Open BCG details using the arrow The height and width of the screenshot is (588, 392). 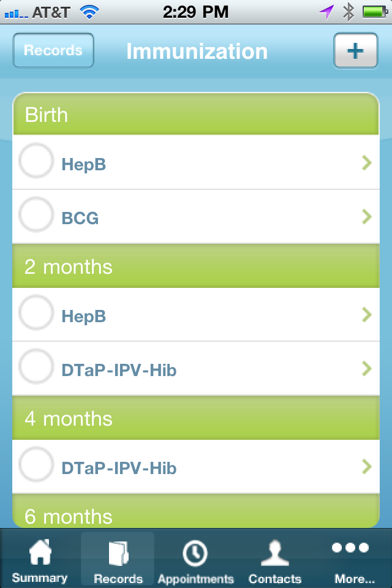pos(366,216)
